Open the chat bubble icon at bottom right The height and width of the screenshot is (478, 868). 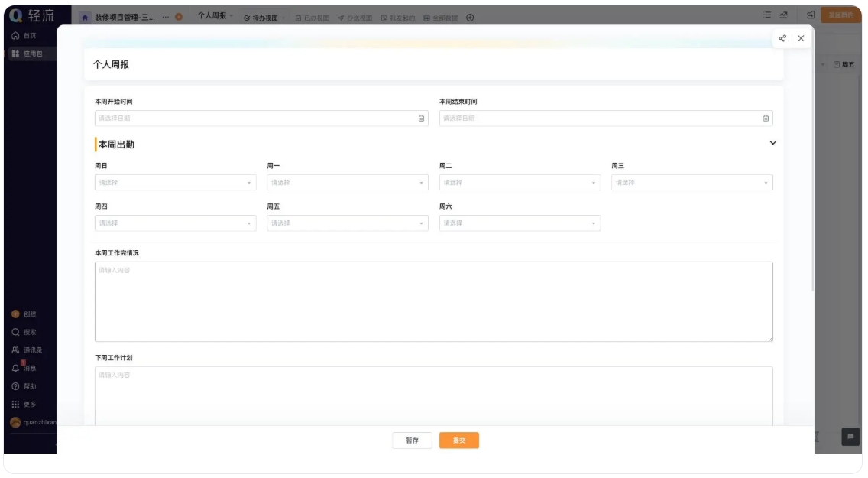(x=850, y=436)
